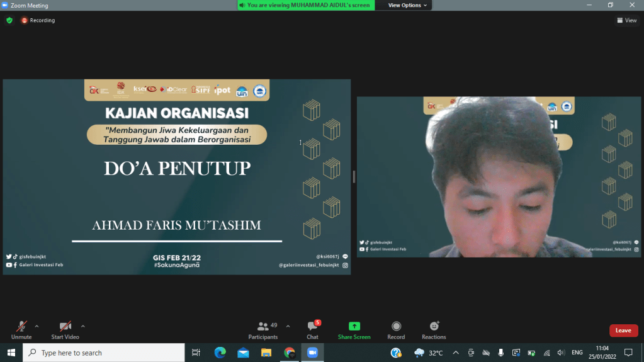Leave the meeting

[x=623, y=331]
